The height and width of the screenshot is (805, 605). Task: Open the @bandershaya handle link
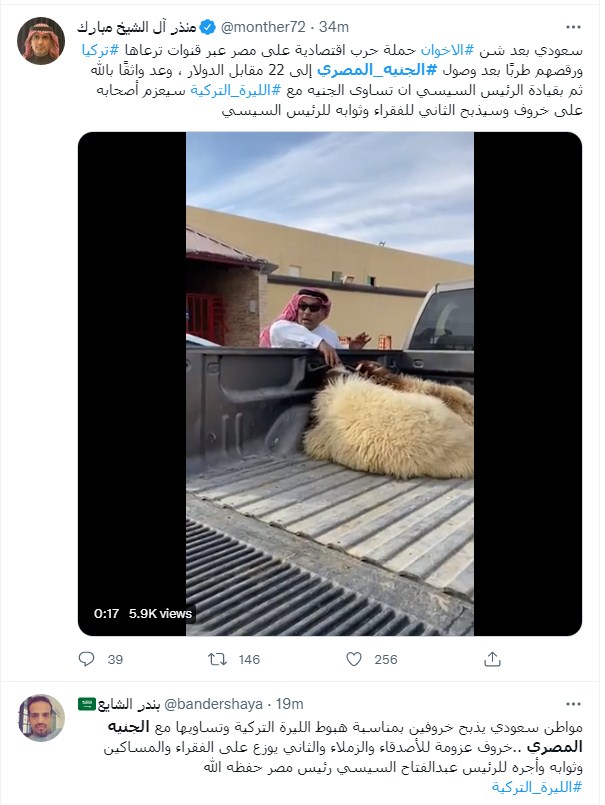213,703
